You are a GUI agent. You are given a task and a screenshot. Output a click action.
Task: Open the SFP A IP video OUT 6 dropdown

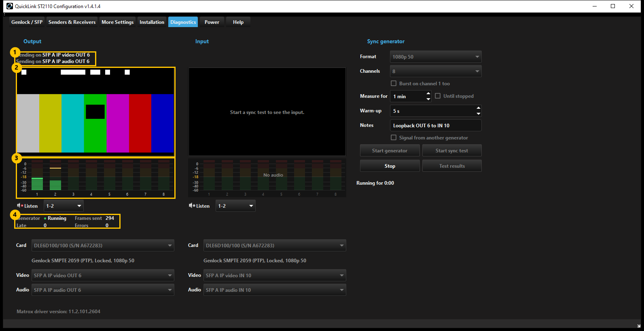(x=103, y=275)
